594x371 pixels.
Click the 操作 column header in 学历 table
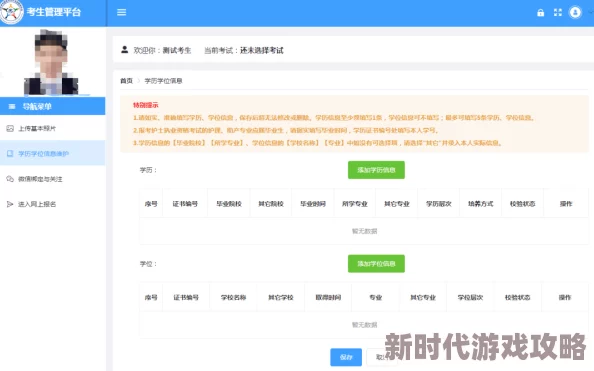566,204
